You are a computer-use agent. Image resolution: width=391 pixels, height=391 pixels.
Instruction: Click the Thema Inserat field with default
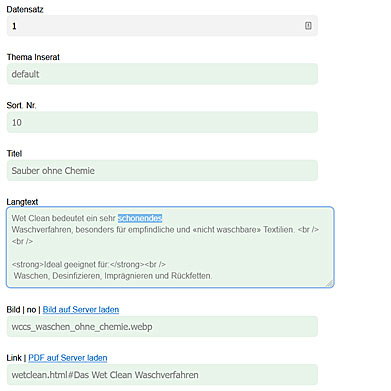(162, 74)
